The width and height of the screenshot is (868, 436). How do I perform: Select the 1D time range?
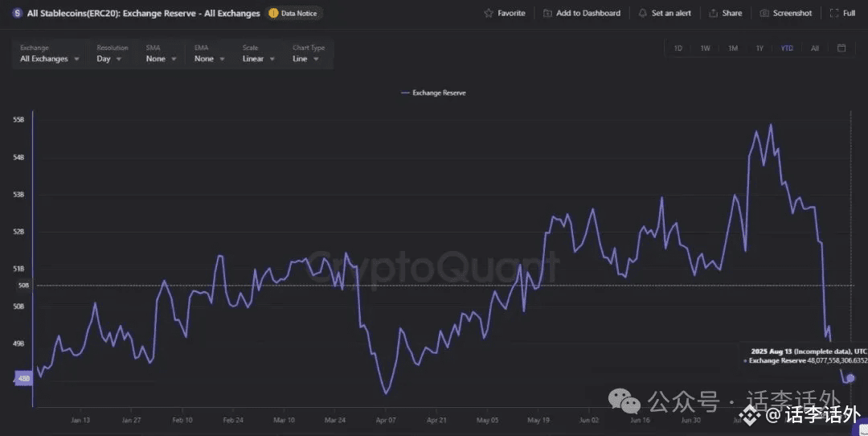click(x=678, y=48)
